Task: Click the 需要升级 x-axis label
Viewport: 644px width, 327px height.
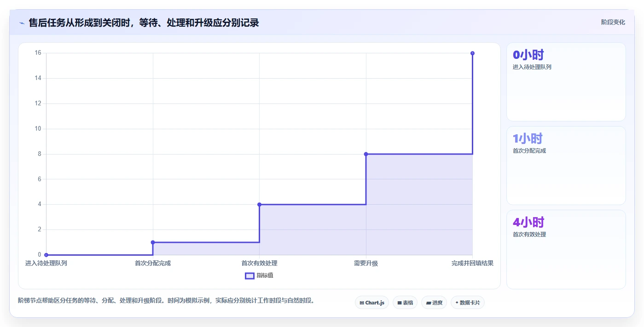Action: (x=366, y=264)
